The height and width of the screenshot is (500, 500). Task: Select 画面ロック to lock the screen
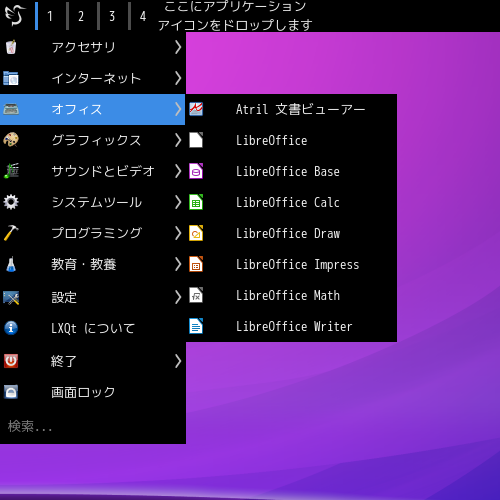pyautogui.click(x=92, y=392)
